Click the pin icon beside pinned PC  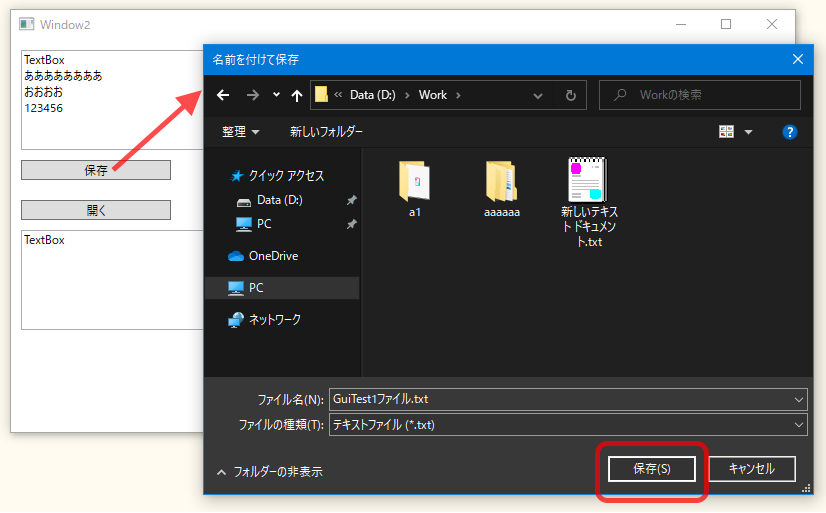coord(351,224)
